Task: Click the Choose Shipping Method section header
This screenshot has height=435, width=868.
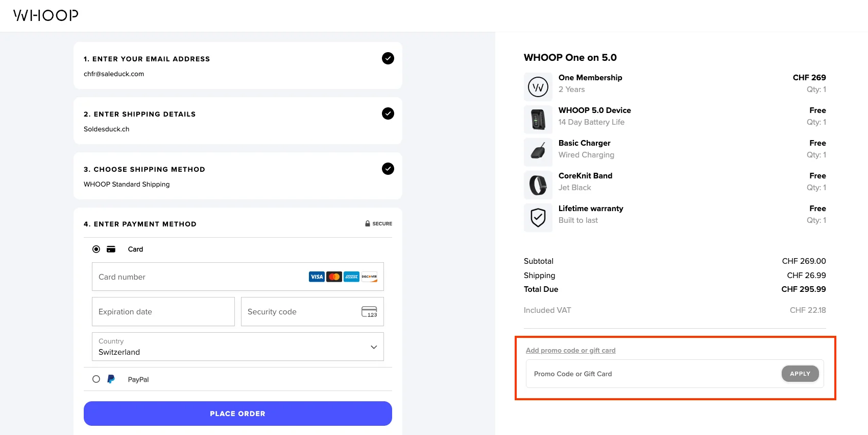Action: point(144,169)
